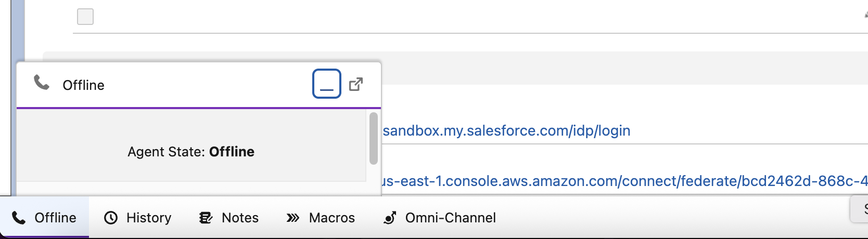Click the phone icon in softphone header
This screenshot has height=239, width=868.
(42, 83)
